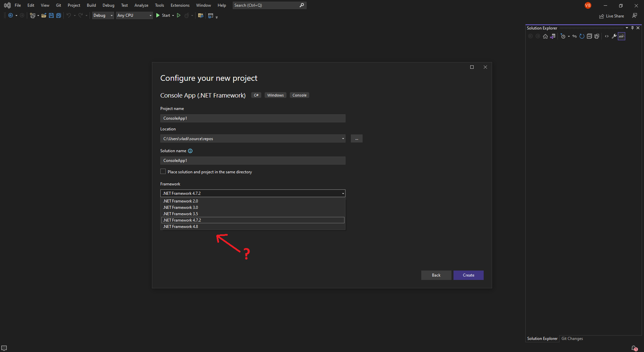
Task: Open the Extensions menu
Action: [x=180, y=5]
